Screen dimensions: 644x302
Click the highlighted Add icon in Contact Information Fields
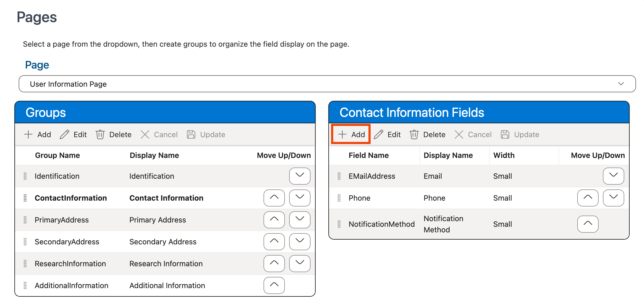[x=350, y=134]
